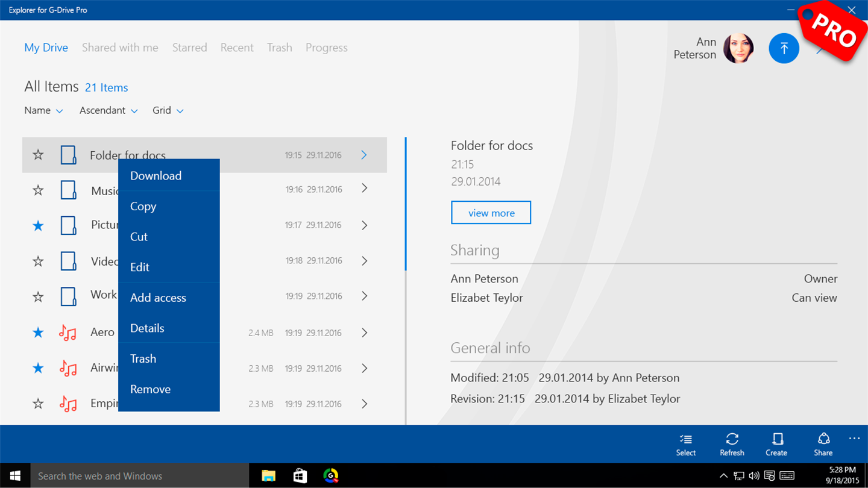
Task: Choose Download from the context menu
Action: (169, 175)
